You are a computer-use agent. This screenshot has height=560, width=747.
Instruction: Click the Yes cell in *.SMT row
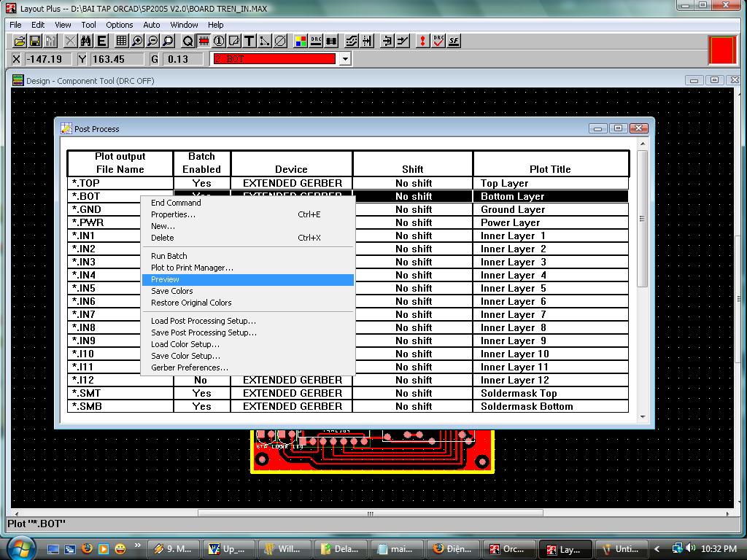[x=202, y=393]
